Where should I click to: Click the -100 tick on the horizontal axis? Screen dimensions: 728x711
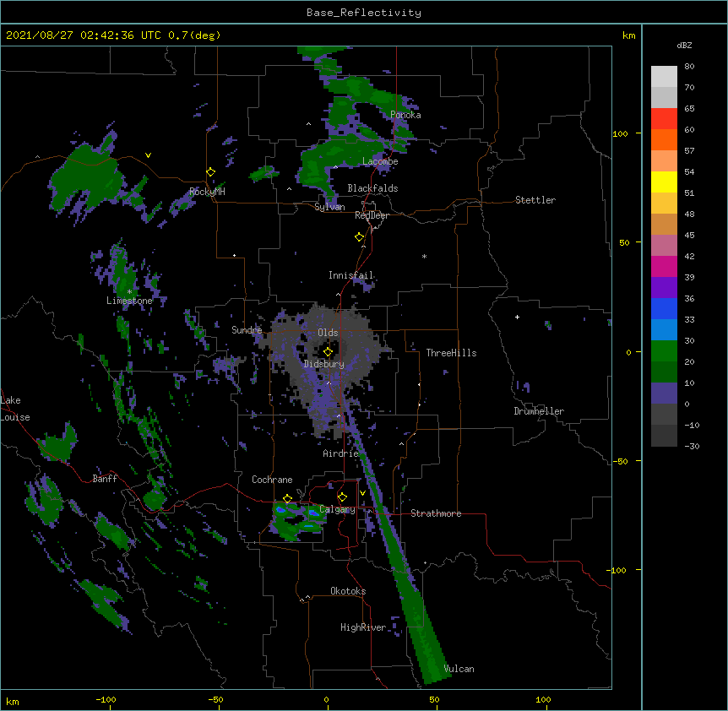click(106, 699)
